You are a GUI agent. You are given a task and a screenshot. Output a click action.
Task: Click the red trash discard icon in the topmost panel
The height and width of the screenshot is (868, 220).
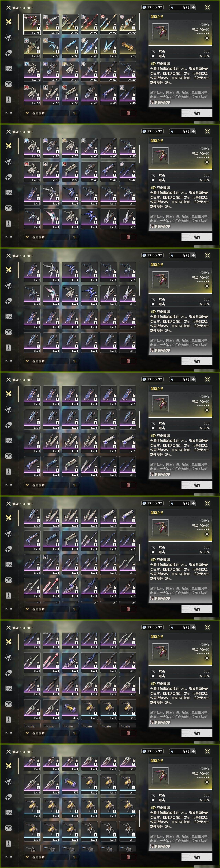click(128, 113)
